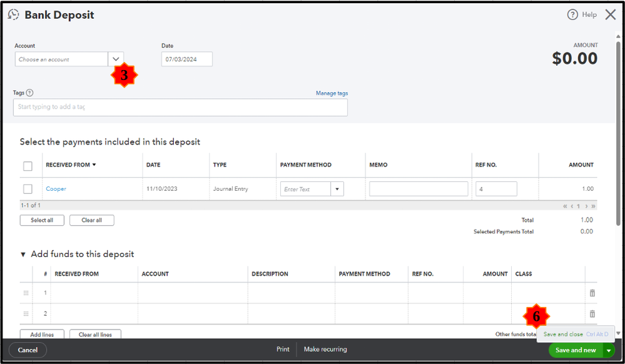Close the Bank Deposit window
The image size is (625, 364).
(x=610, y=14)
